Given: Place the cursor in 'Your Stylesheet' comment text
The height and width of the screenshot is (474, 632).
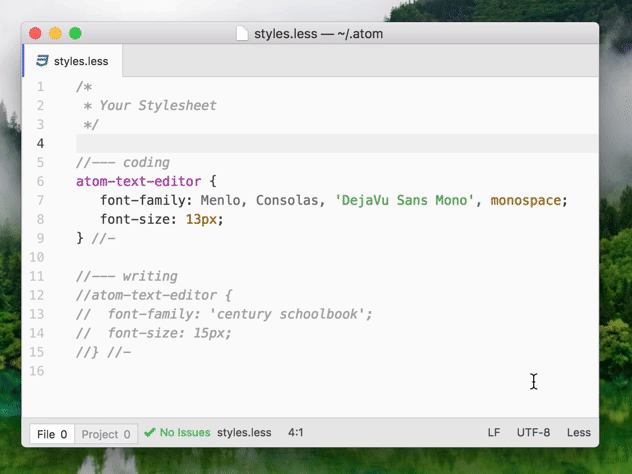Looking at the screenshot, I should (158, 106).
